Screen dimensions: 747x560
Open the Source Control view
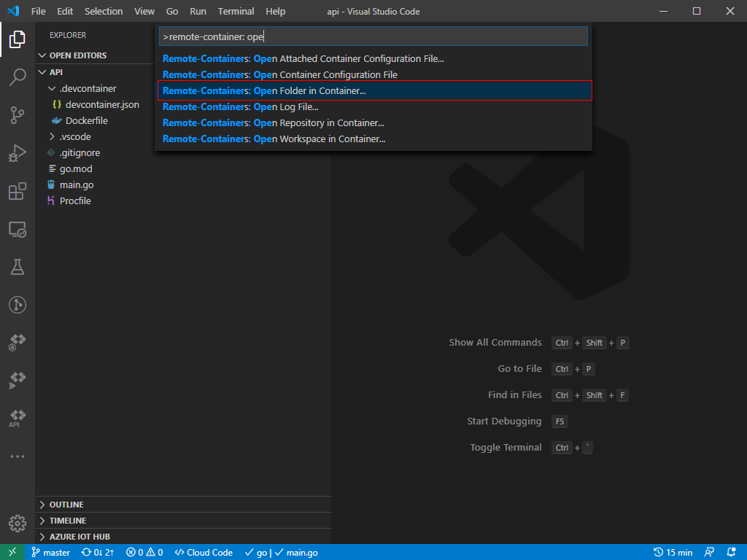click(18, 115)
